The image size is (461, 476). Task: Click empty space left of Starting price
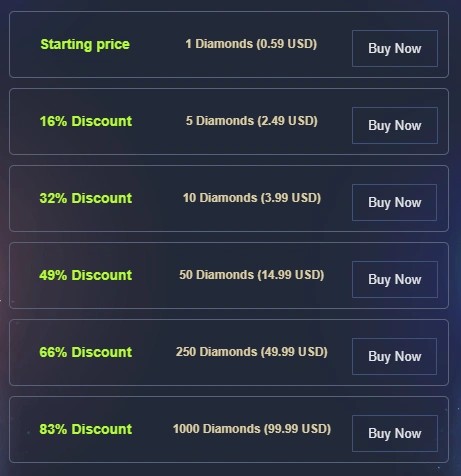point(24,45)
